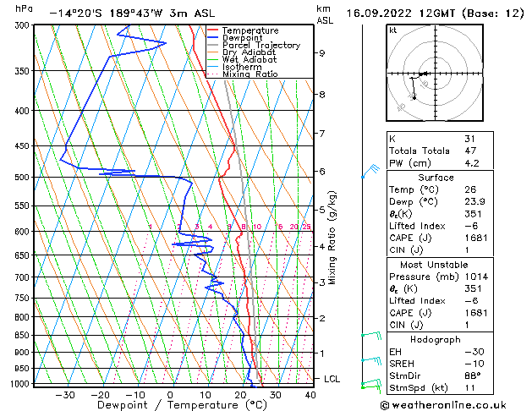This screenshot has width=532, height=411.
Task: Click the EH value -30
Action: (x=474, y=352)
